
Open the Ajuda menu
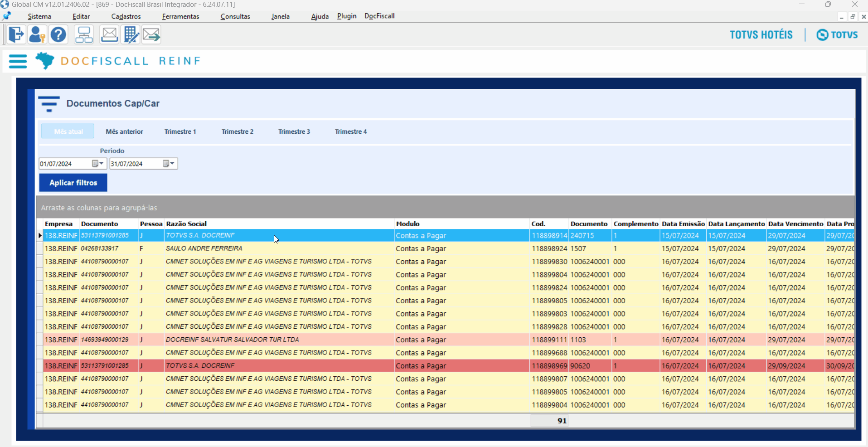point(320,16)
